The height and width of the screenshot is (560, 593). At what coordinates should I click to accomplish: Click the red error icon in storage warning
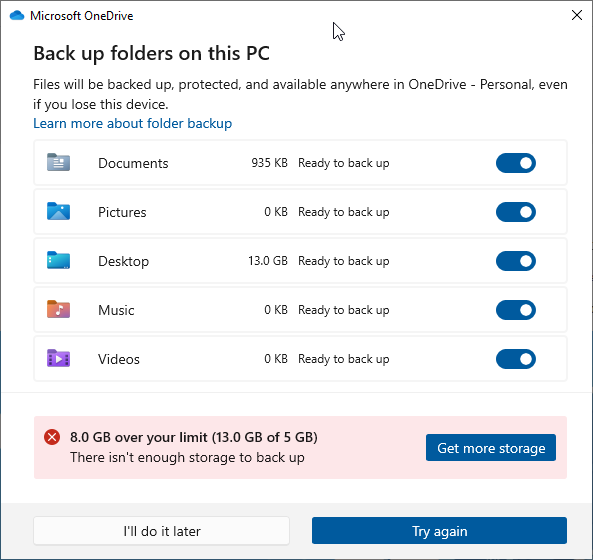tap(52, 437)
